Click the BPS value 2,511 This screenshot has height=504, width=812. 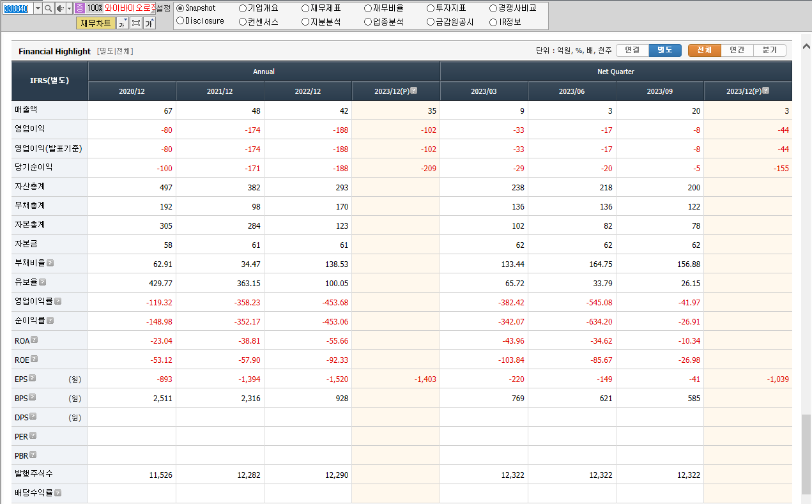[x=162, y=399]
